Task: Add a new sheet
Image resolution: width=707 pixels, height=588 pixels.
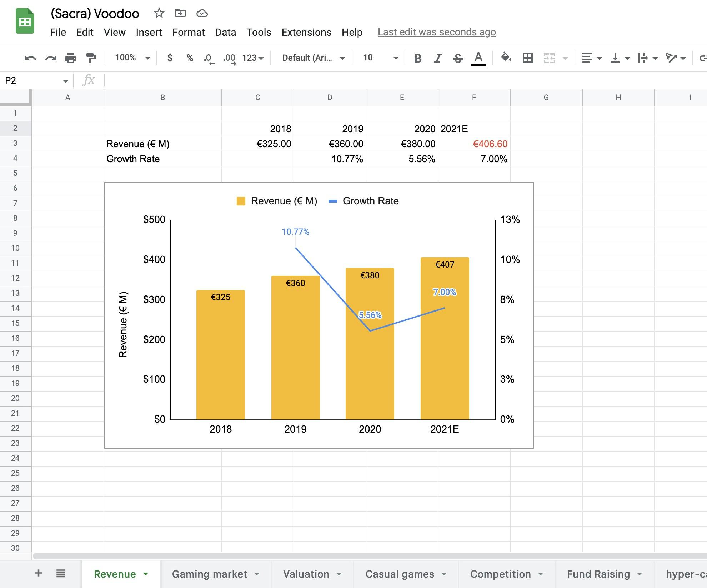Action: coord(38,573)
